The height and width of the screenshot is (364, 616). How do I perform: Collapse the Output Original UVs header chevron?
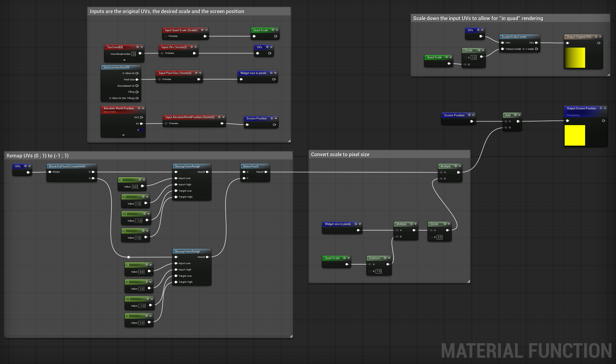[600, 37]
